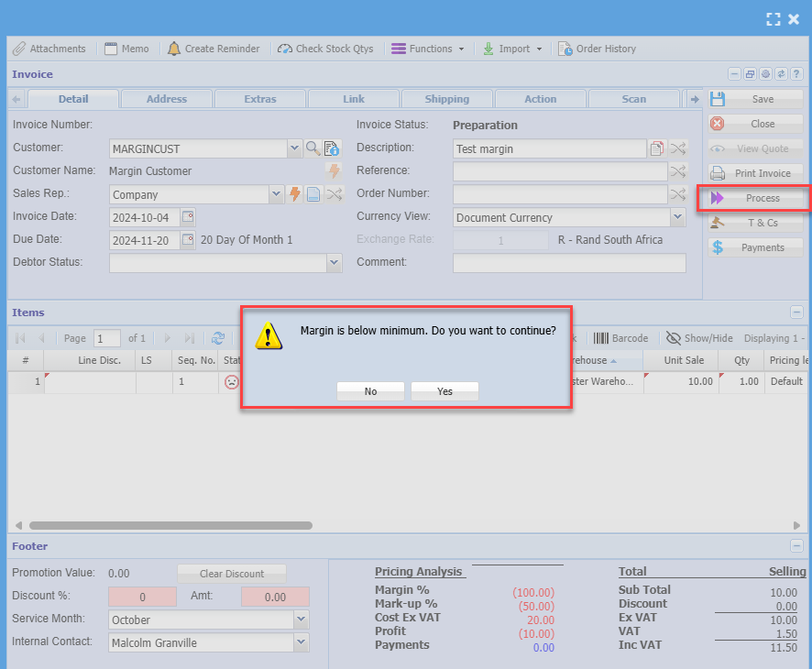Viewport: 812px width, 669px height.
Task: Expand the Service Month dropdown
Action: pos(302,620)
